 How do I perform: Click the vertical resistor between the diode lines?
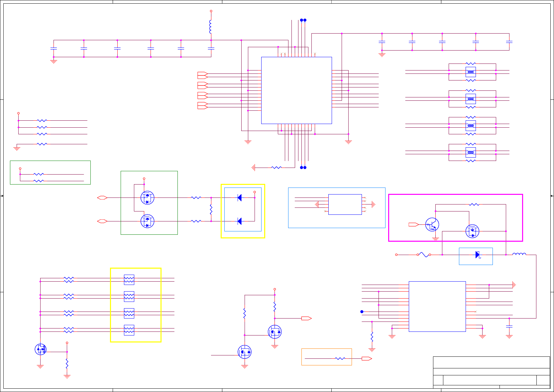tap(211, 209)
